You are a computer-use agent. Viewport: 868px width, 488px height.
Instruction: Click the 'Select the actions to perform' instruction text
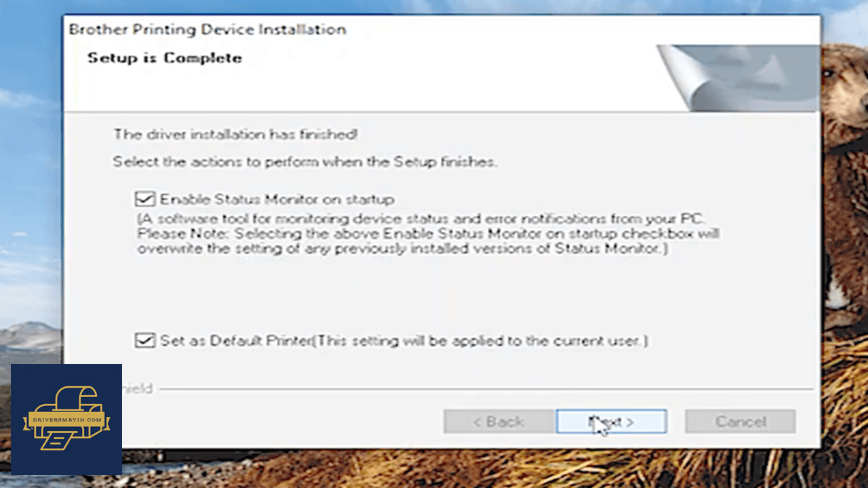[305, 162]
